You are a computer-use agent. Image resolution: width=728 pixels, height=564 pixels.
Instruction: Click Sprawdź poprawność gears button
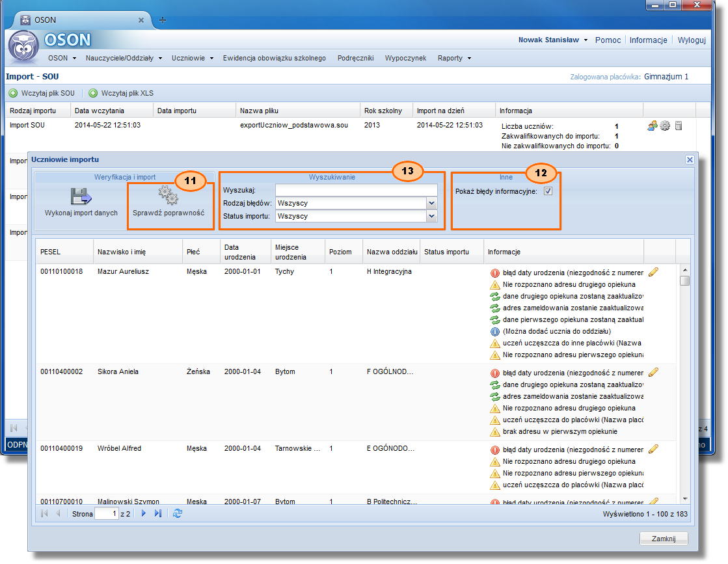tap(169, 202)
